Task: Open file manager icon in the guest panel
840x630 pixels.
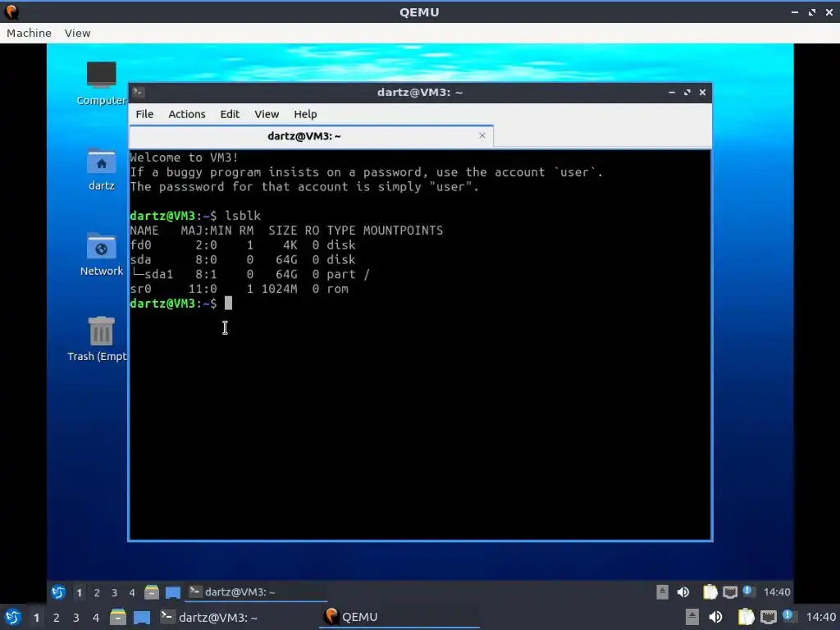Action: point(152,592)
